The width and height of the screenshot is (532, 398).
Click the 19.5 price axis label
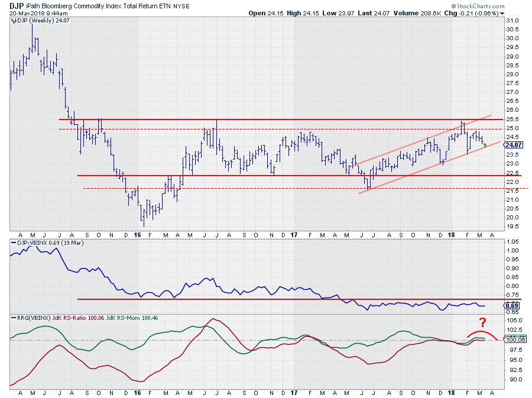(x=512, y=226)
